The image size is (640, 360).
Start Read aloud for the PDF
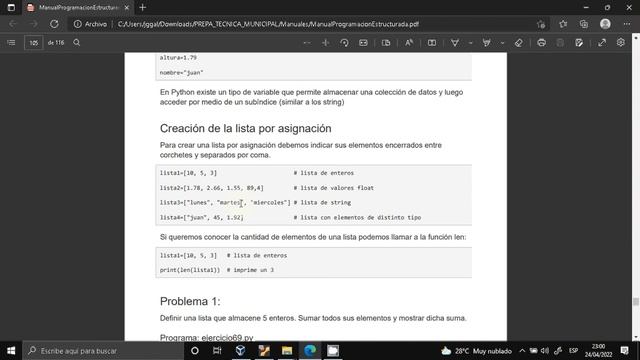click(x=409, y=42)
